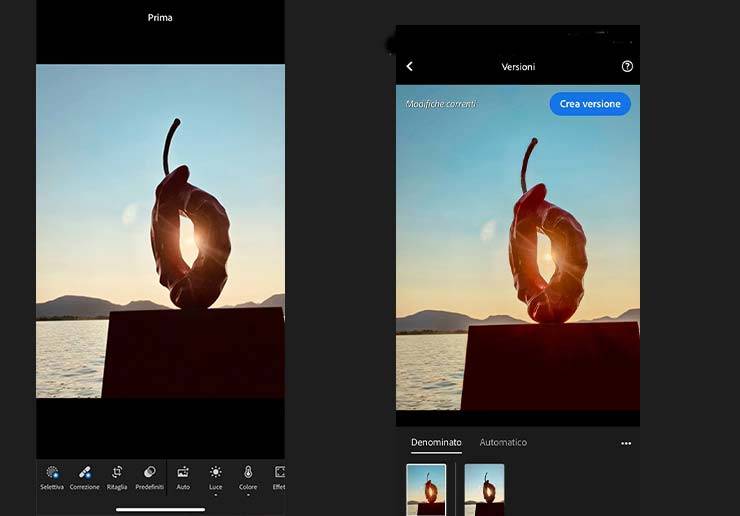The image size is (740, 516).
Task: Click the help question mark icon
Action: click(x=627, y=66)
